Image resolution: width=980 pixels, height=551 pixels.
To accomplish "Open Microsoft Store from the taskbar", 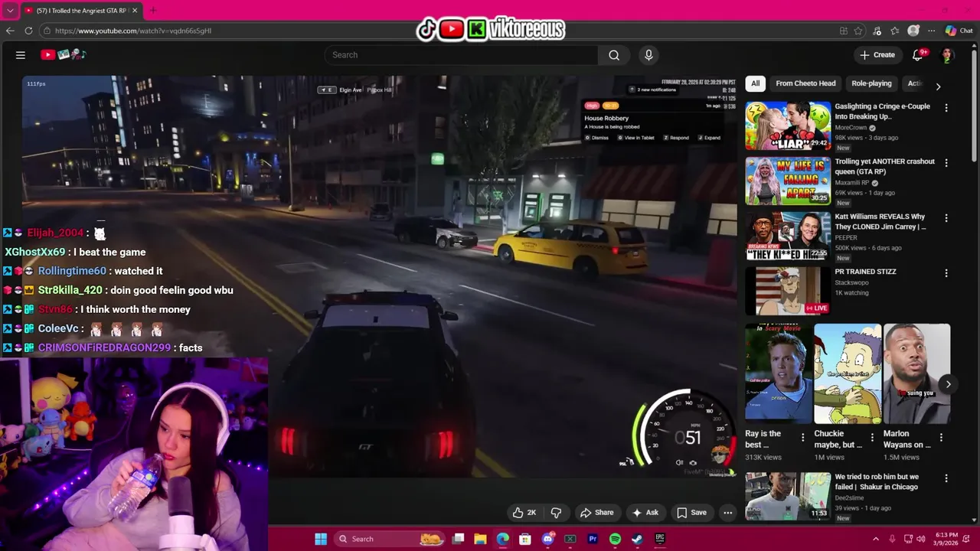I will (525, 539).
